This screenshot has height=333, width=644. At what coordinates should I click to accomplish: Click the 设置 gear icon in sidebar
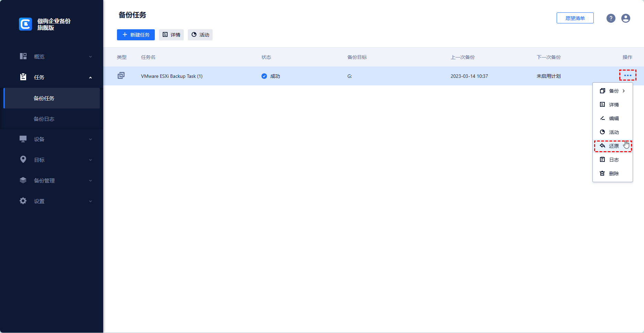[x=23, y=201]
